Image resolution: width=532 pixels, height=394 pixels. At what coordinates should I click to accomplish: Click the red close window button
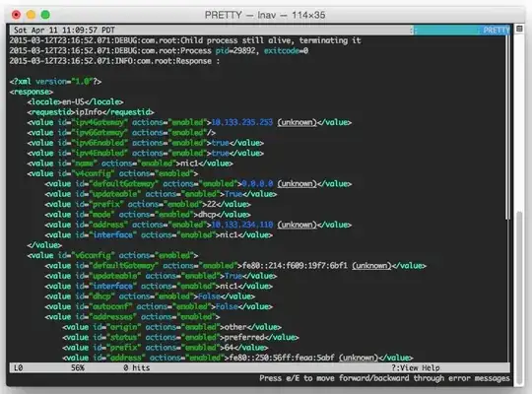[x=16, y=15]
